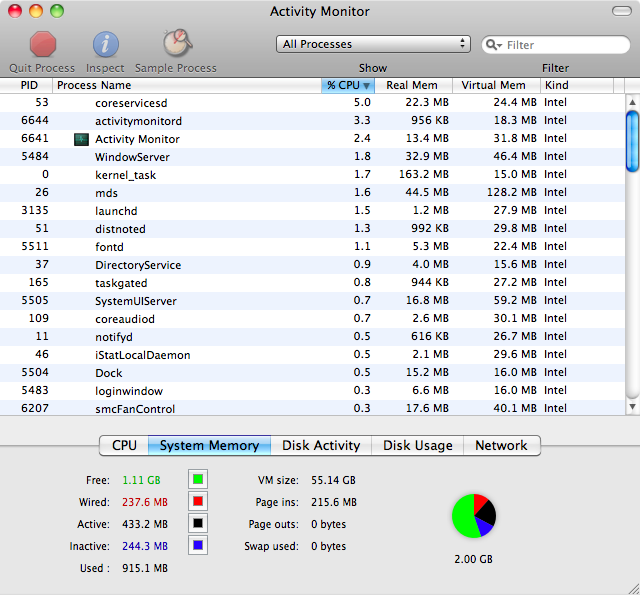Click the magnifier icon in Filter field
This screenshot has width=640, height=595.
tap(493, 44)
